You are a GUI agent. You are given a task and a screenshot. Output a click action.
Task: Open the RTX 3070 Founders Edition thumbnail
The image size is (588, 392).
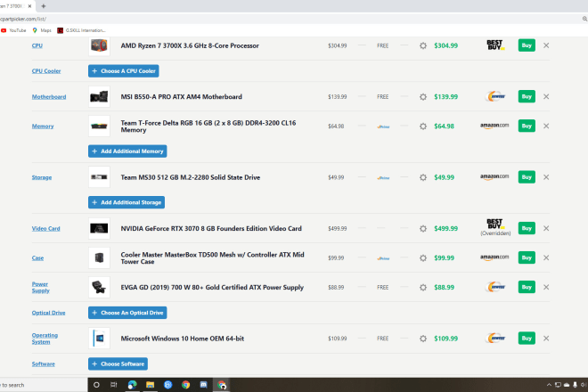point(99,228)
